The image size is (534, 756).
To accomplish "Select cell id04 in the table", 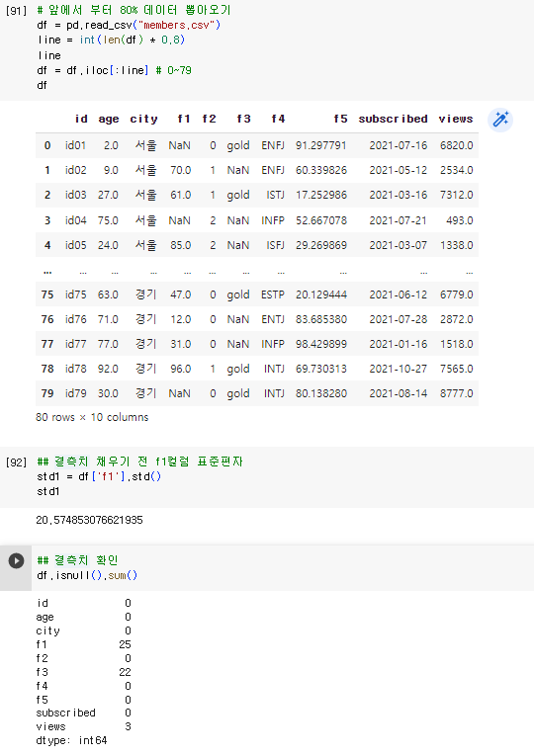I will pyautogui.click(x=76, y=220).
